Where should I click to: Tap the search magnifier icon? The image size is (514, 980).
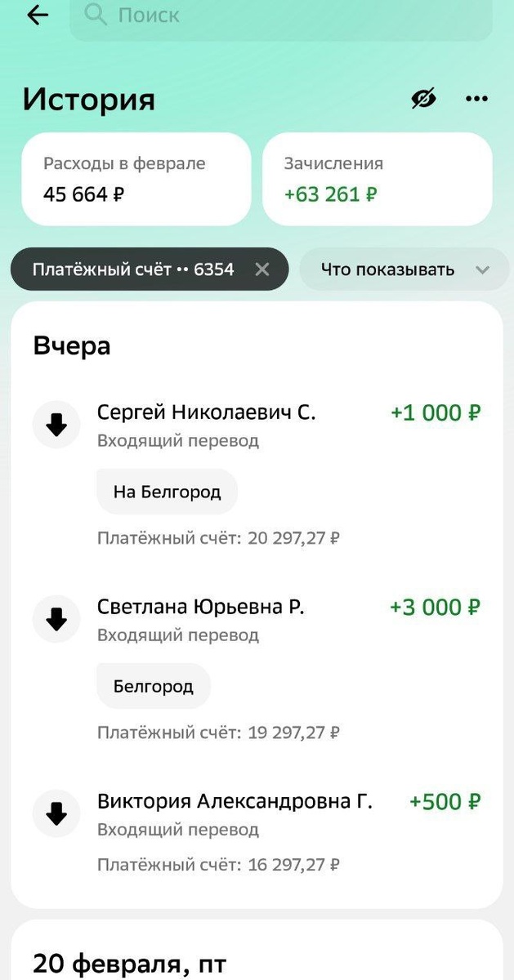pyautogui.click(x=96, y=15)
